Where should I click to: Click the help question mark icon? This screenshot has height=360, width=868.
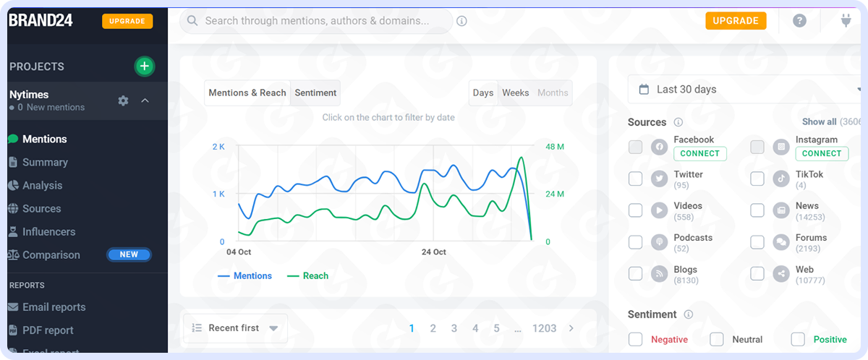pyautogui.click(x=799, y=21)
